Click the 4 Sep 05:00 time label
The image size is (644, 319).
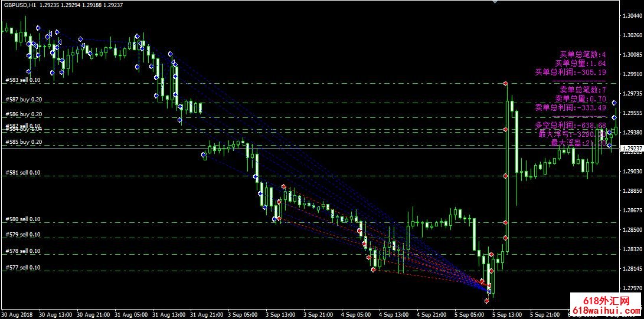[x=357, y=314]
